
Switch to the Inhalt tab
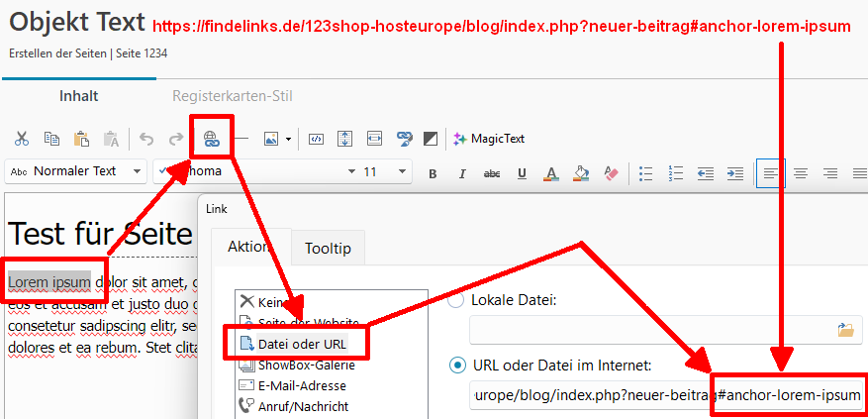[x=78, y=96]
